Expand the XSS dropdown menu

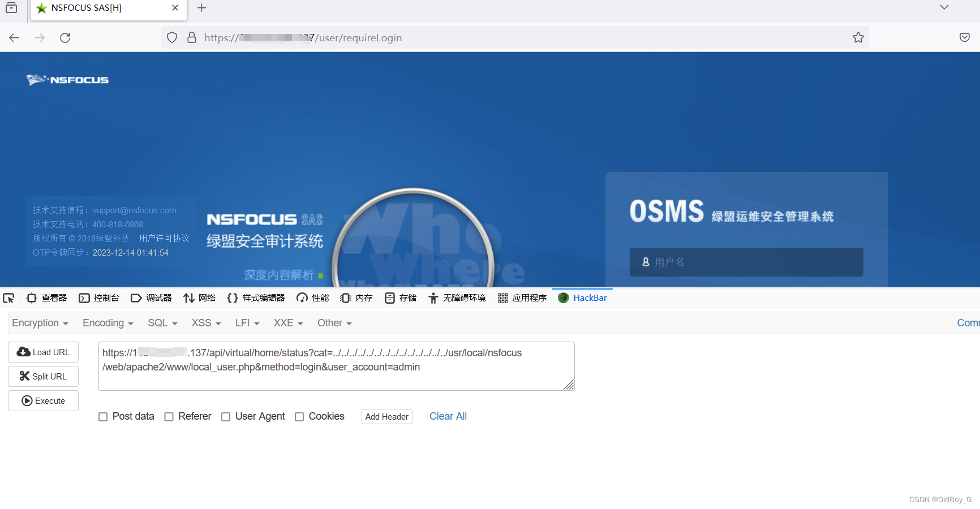click(206, 323)
